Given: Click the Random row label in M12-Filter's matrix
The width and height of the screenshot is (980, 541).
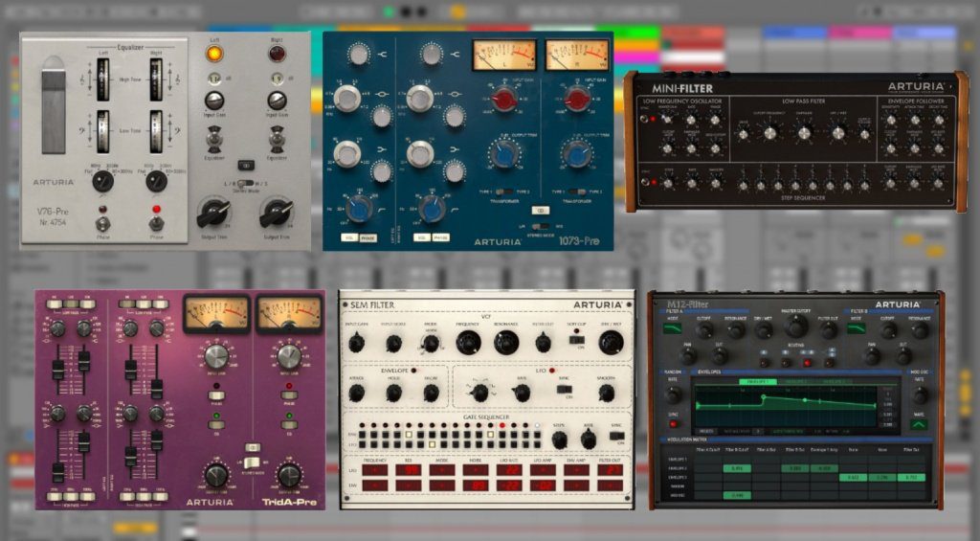Looking at the screenshot, I should tap(678, 485).
